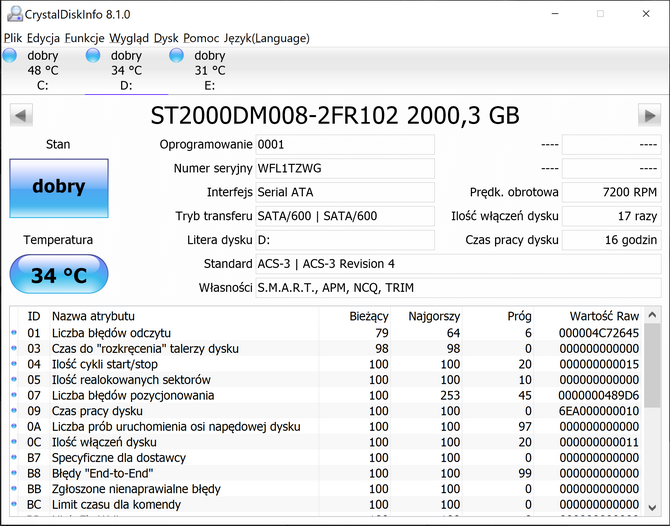
Task: Click the power-on count field '17 razy'
Action: pos(611,216)
